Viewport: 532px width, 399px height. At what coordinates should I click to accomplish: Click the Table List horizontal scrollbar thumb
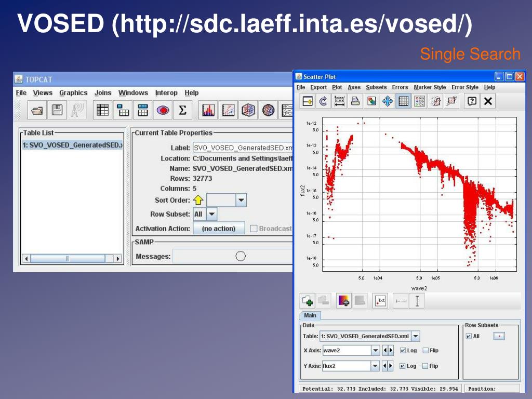[68, 259]
